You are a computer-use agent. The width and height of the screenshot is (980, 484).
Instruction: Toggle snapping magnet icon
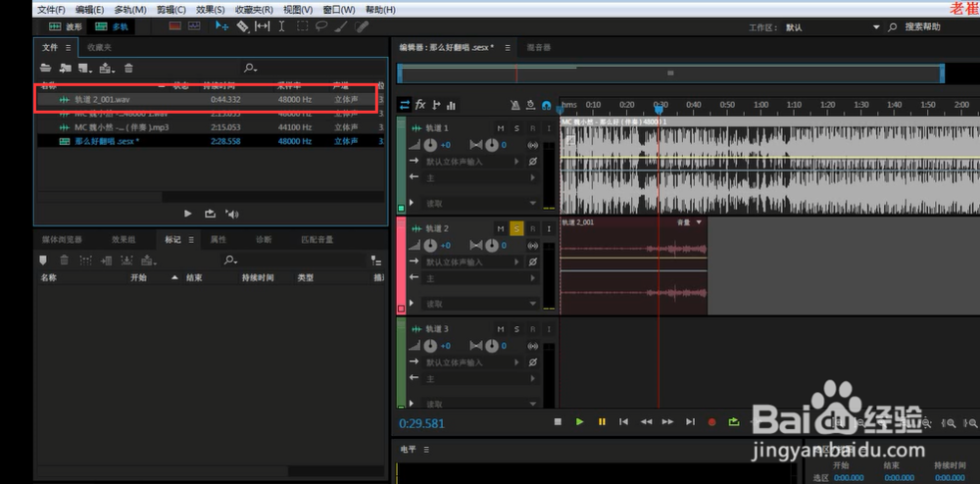pyautogui.click(x=547, y=105)
